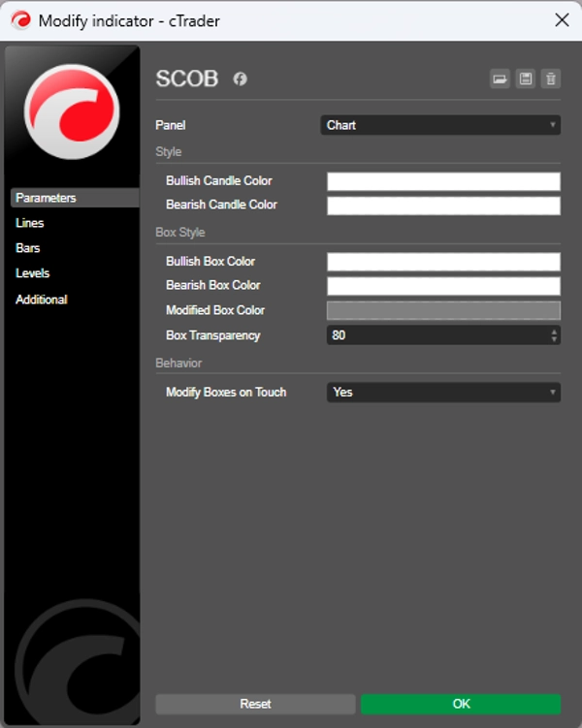Click the delete trash can icon
Image resolution: width=582 pixels, height=728 pixels.
551,79
